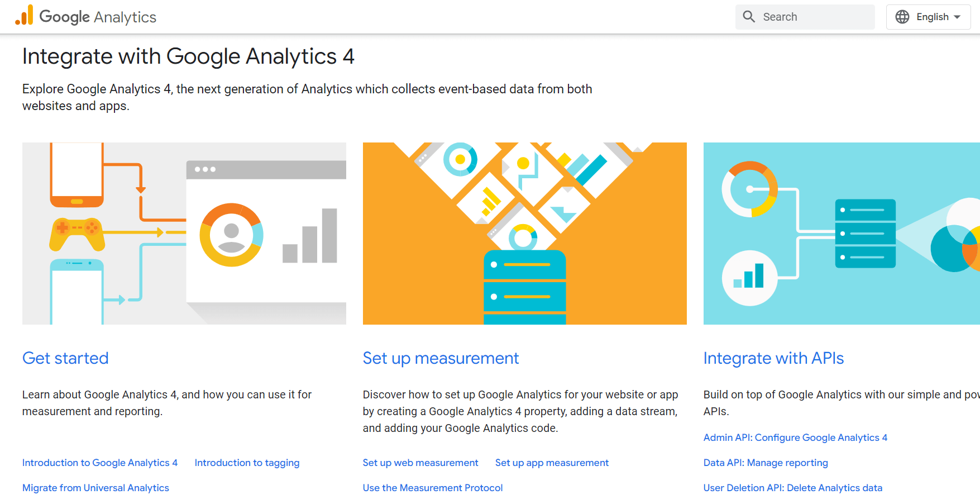The image size is (980, 504).
Task: Select Migrate from Universal Analytics
Action: click(x=95, y=488)
